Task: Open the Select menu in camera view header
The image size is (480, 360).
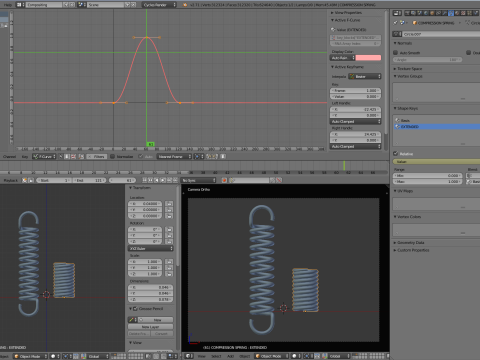Action: tap(216, 356)
